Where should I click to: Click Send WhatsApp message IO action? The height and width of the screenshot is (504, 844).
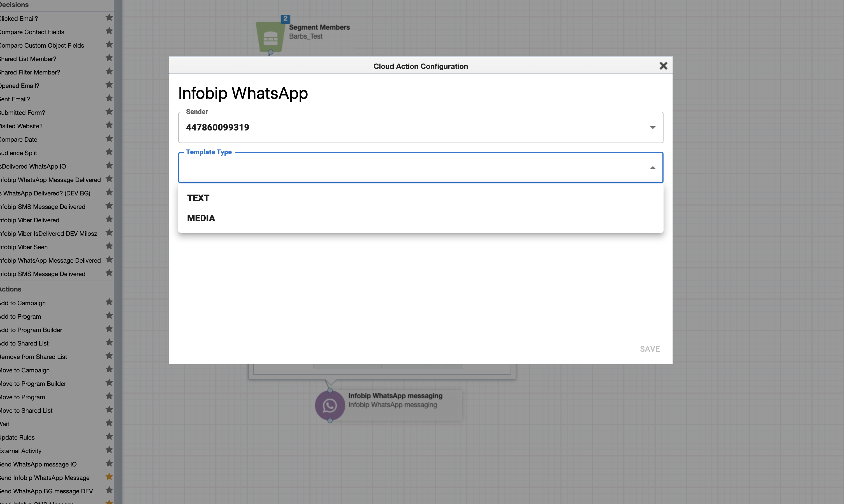(38, 464)
